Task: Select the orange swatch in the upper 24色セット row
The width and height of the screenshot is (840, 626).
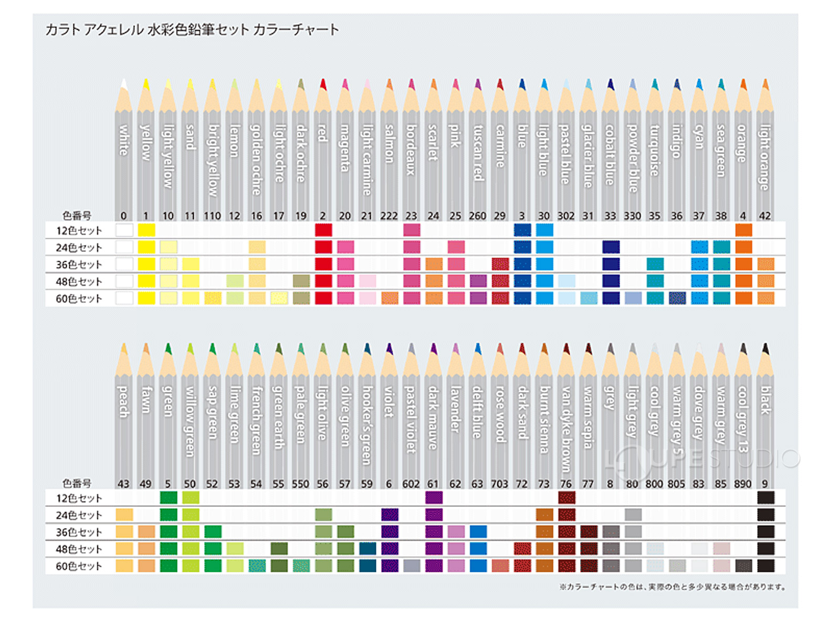Action: [x=743, y=247]
